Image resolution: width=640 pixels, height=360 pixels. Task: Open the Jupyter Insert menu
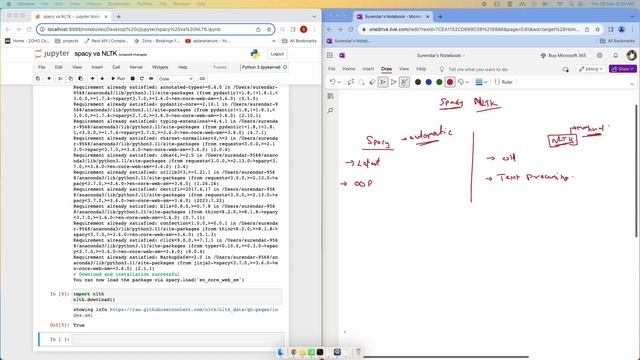click(x=97, y=67)
